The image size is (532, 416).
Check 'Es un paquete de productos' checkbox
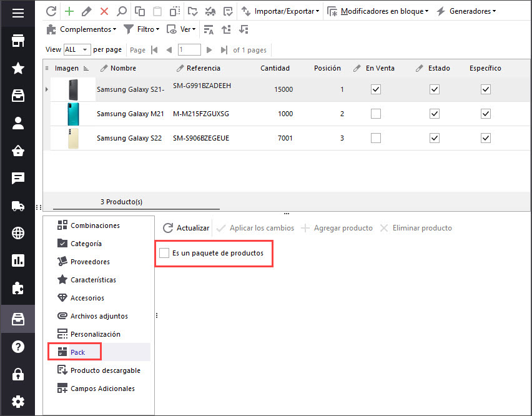164,253
